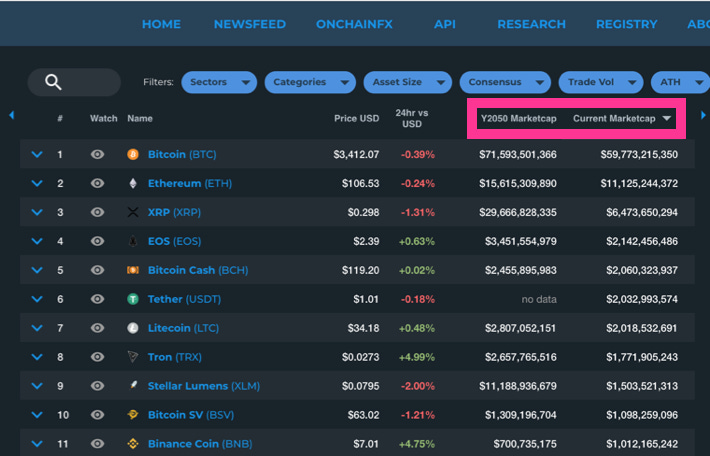Viewport: 710px width, 456px height.
Task: Toggle watch eye for Bitcoin
Action: [97, 154]
